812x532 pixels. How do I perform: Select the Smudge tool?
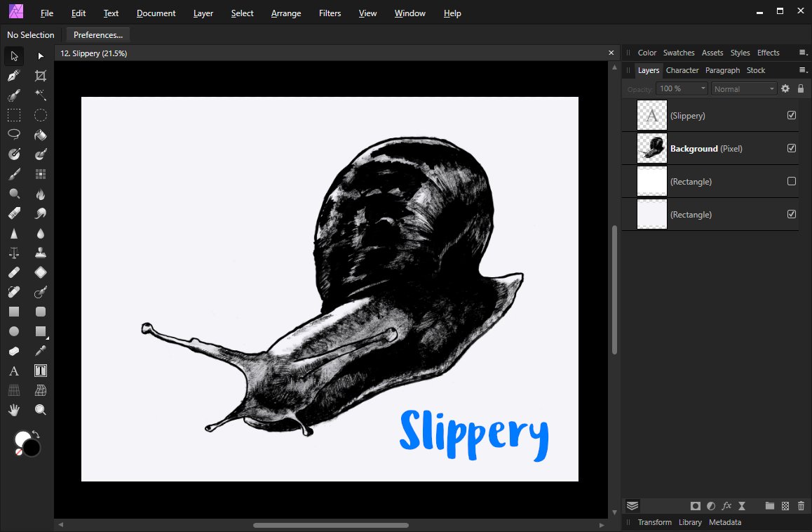(41, 213)
